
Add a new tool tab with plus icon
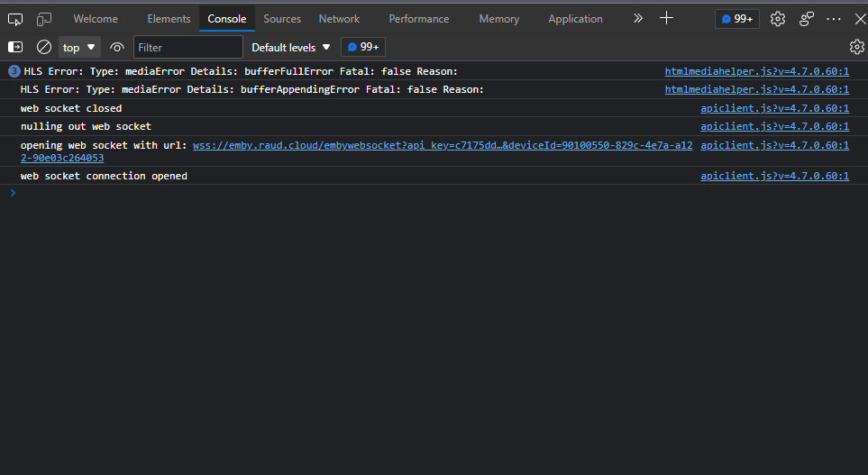point(666,18)
